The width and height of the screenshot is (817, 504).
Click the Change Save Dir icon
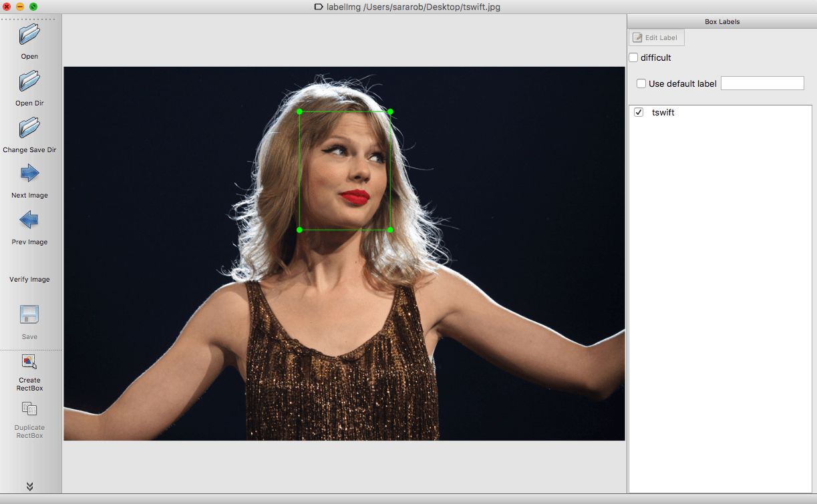(29, 128)
